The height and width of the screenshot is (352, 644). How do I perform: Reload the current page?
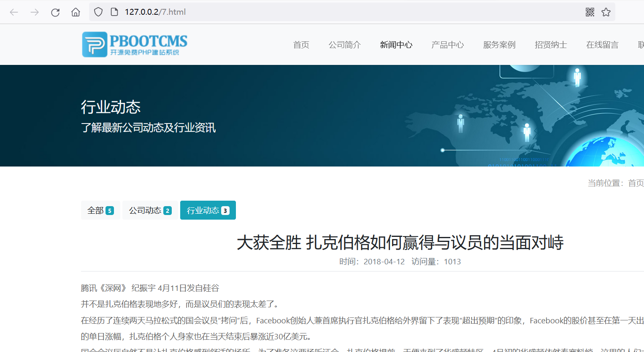point(55,12)
